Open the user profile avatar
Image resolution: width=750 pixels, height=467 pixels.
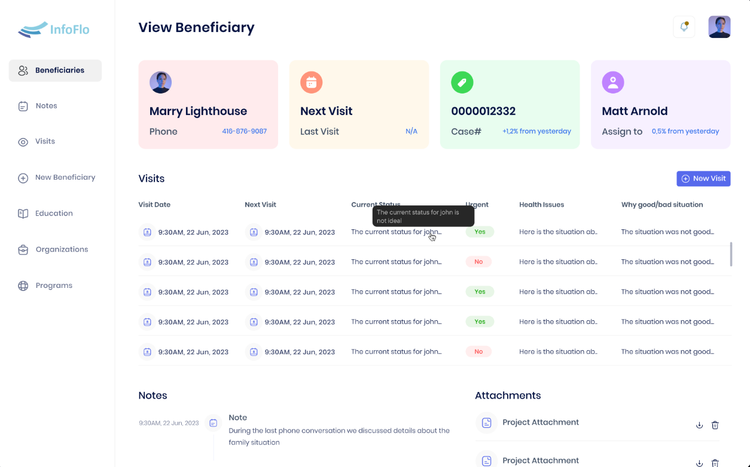(719, 27)
